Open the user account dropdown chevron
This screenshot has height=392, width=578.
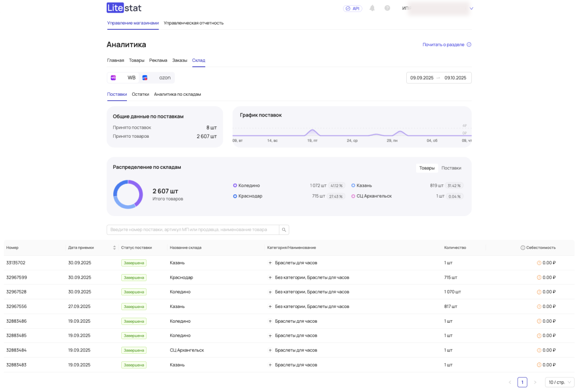point(471,8)
